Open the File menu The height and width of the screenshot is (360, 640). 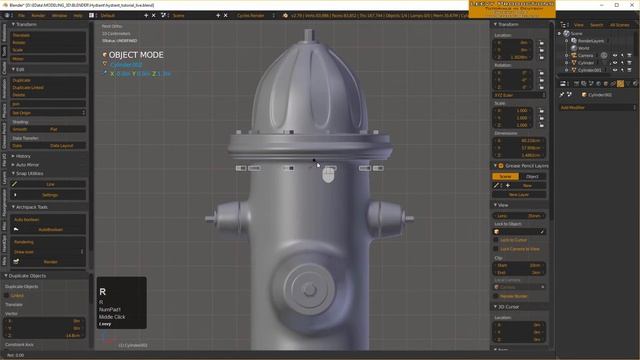pyautogui.click(x=21, y=16)
